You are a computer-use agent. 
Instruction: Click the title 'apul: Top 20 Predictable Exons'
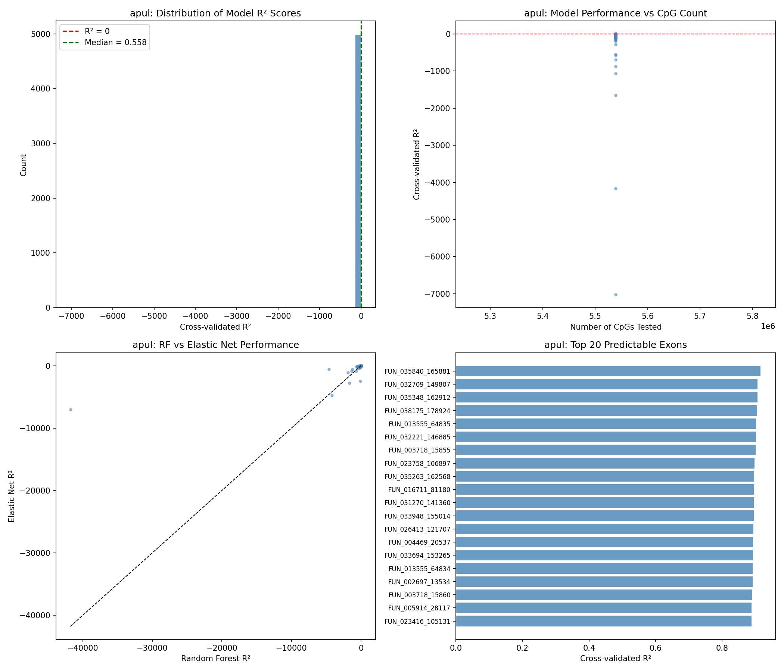coord(615,345)
